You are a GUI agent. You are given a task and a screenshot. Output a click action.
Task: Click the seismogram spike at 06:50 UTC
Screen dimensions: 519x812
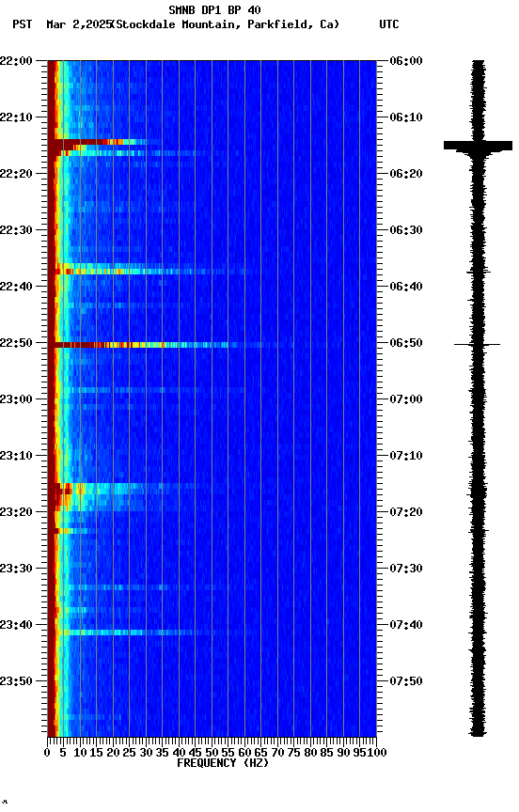477,344
